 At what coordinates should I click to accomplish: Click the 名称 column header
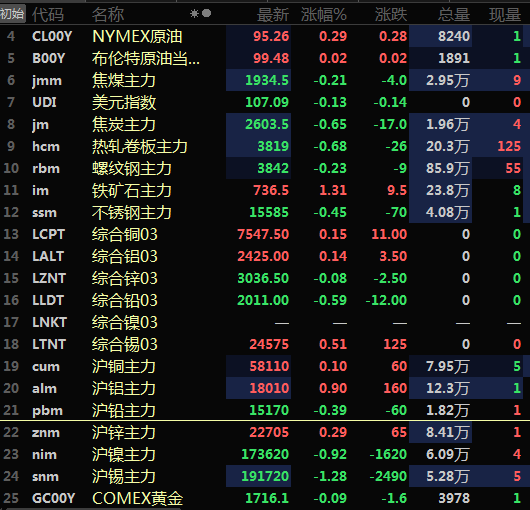[108, 15]
